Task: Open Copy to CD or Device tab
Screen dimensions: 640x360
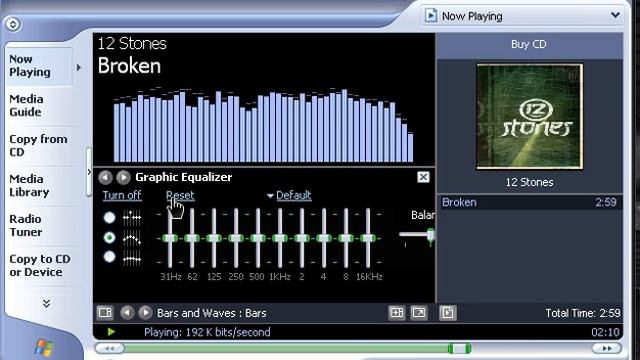Action: [40, 265]
